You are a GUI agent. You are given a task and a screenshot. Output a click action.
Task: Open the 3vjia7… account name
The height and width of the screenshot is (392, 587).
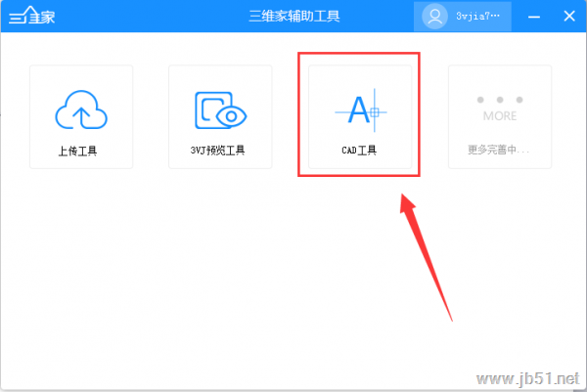pyautogui.click(x=477, y=16)
